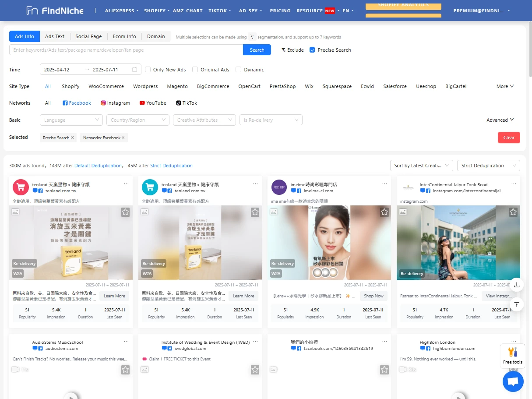Expand the Advanced filters

point(500,120)
